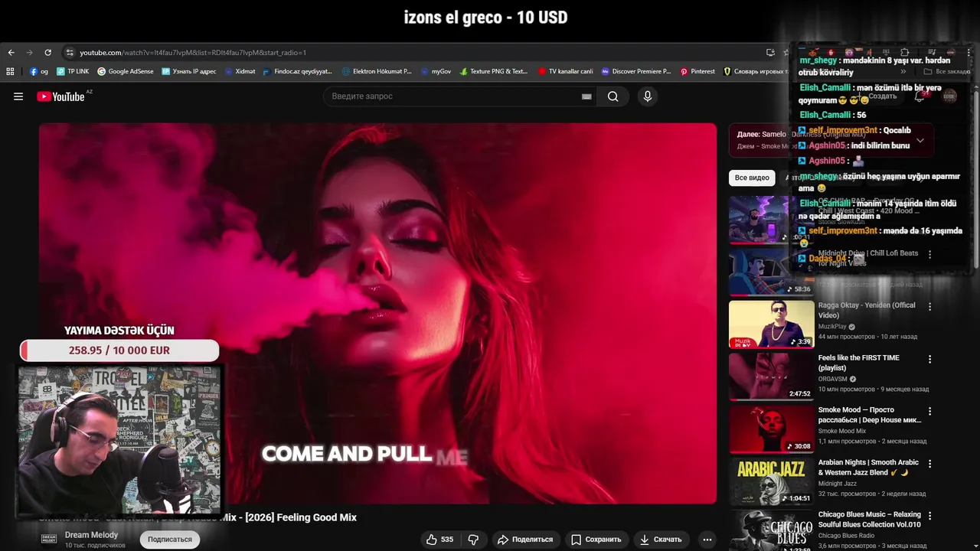The image size is (980, 551).
Task: Open the 'Elektron Hökumət P...' bookmark
Action: point(377,71)
